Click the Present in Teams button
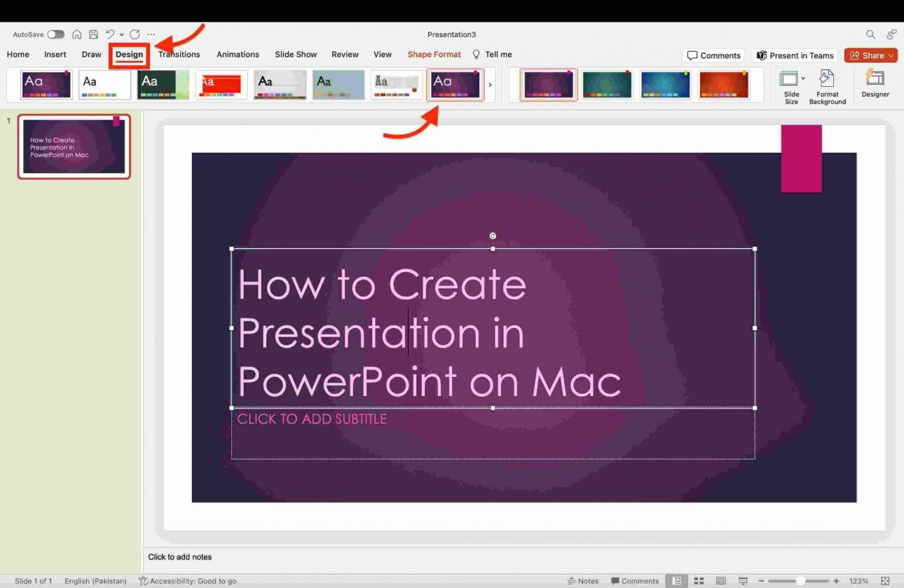 tap(795, 55)
